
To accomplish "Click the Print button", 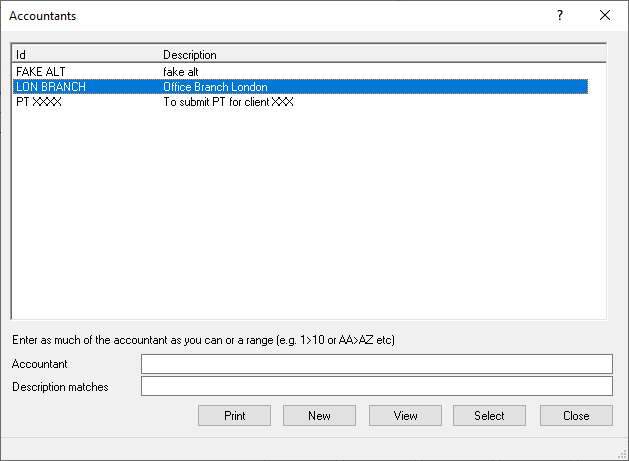I will [234, 415].
